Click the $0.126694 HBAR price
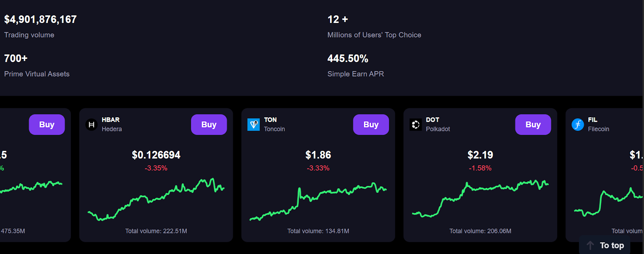 click(x=156, y=155)
